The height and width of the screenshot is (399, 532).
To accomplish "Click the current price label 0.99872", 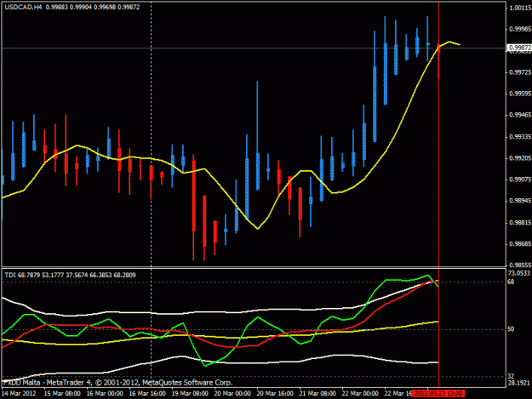I will (x=520, y=48).
